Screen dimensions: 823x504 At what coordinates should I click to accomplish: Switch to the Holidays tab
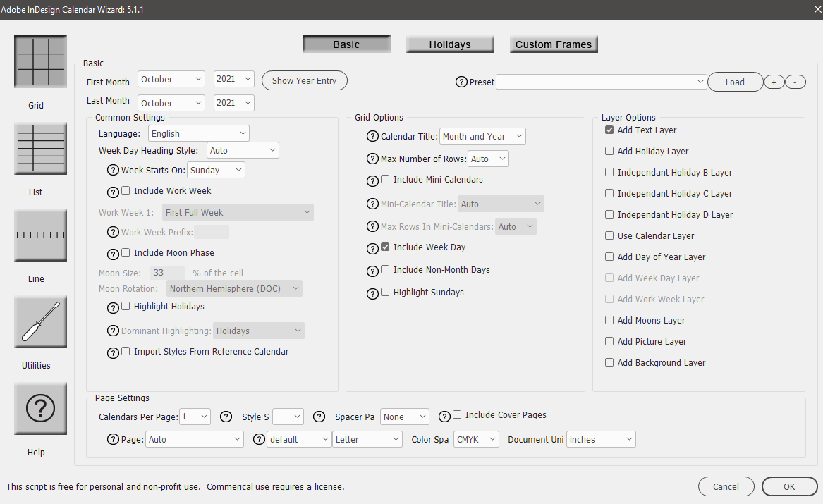450,44
